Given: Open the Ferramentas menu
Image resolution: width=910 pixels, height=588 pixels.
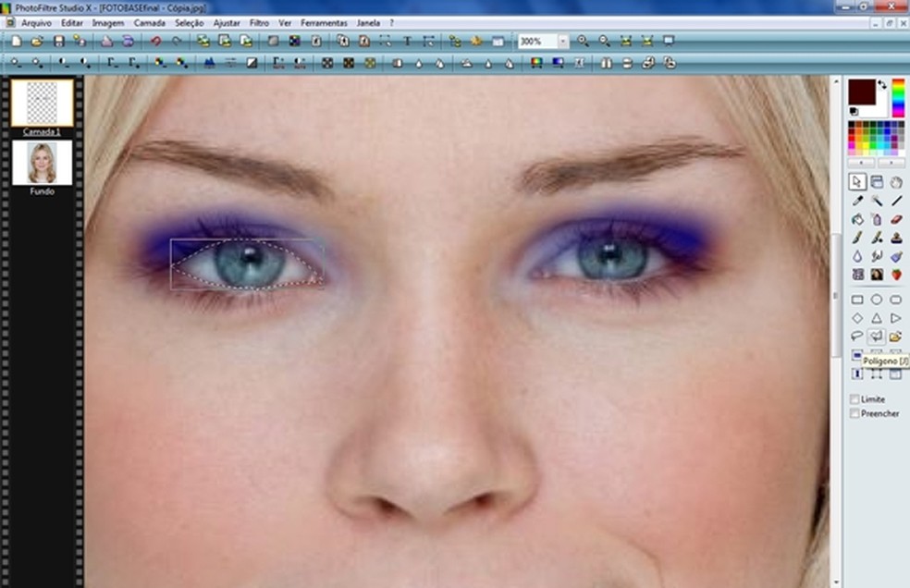Looking at the screenshot, I should click(x=324, y=23).
